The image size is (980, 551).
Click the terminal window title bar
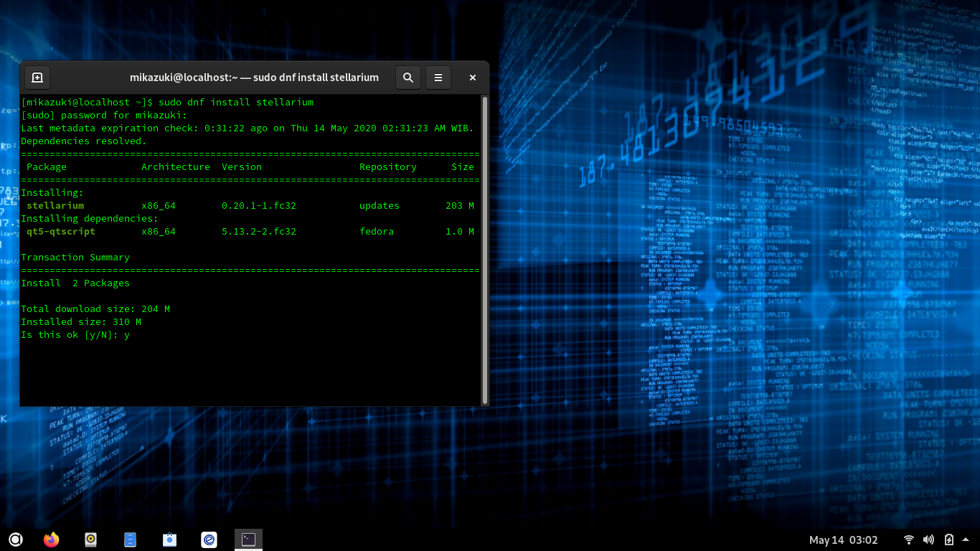[x=254, y=77]
